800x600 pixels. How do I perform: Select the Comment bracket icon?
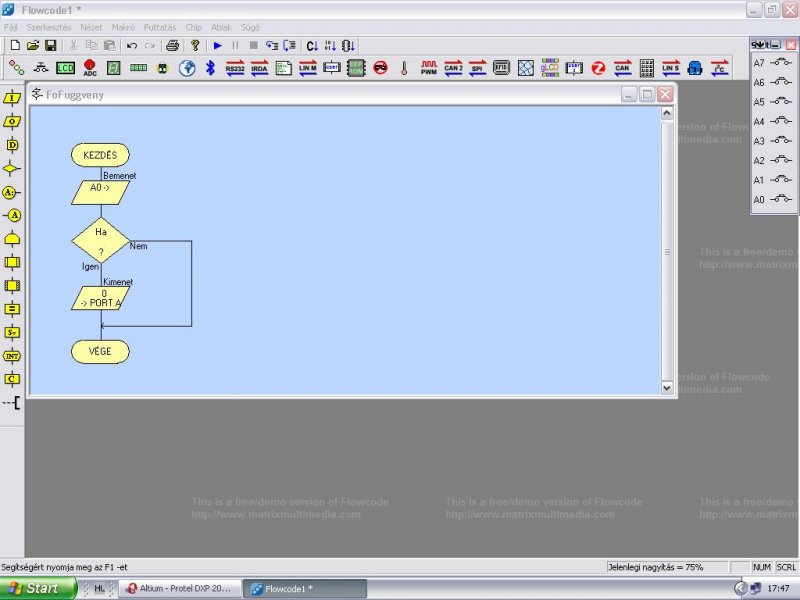click(x=12, y=403)
